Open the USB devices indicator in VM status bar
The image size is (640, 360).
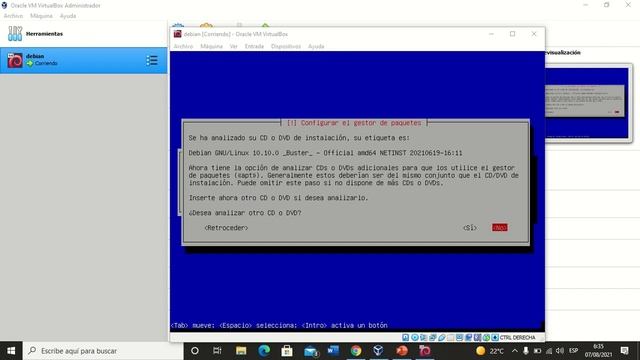(442, 338)
